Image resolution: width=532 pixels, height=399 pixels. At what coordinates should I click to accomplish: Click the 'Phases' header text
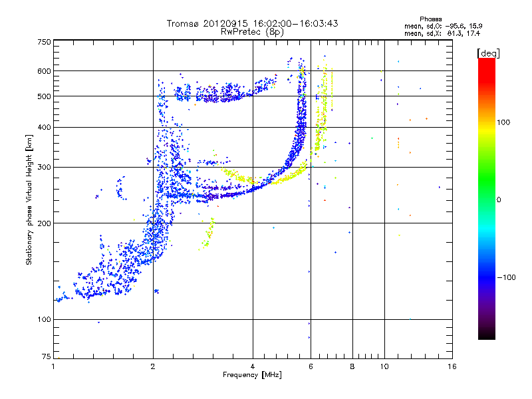tap(430, 19)
